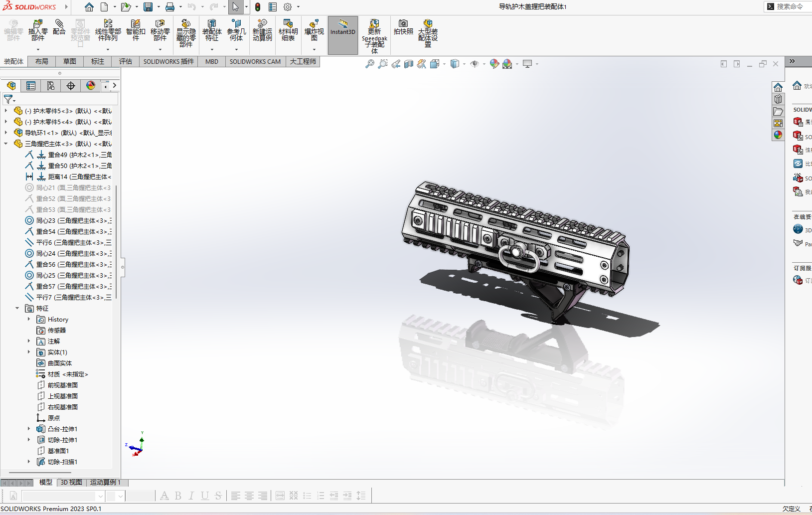Image resolution: width=812 pixels, height=515 pixels.
Task: Toggle center text alignment
Action: click(x=249, y=496)
